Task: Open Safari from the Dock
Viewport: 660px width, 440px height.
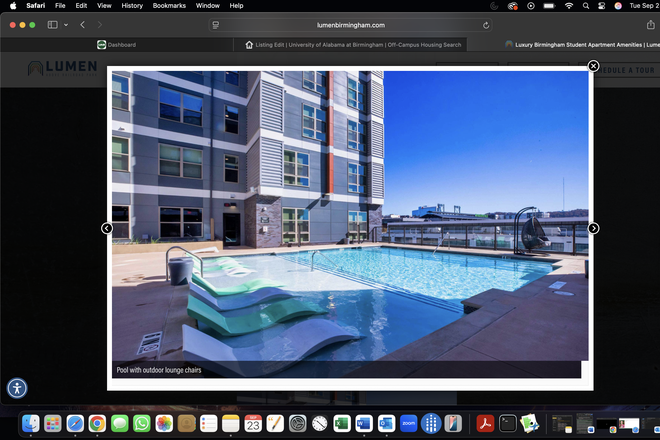Action: click(x=75, y=424)
